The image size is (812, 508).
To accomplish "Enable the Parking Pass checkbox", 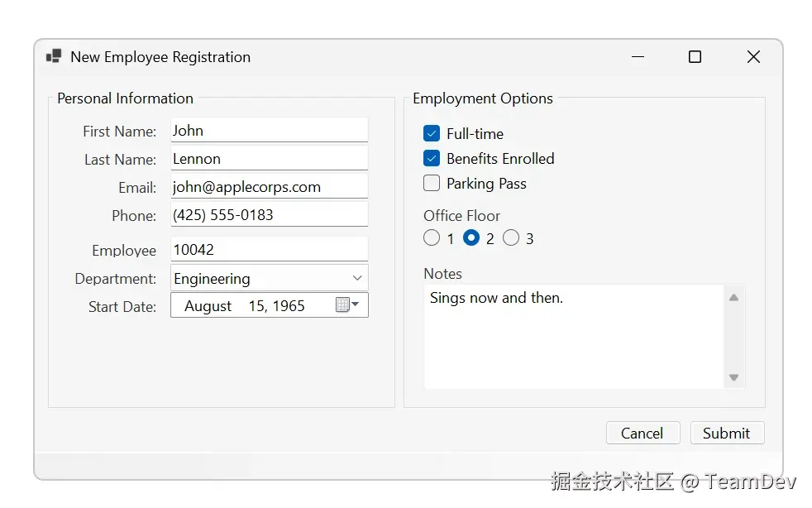I will coord(432,183).
